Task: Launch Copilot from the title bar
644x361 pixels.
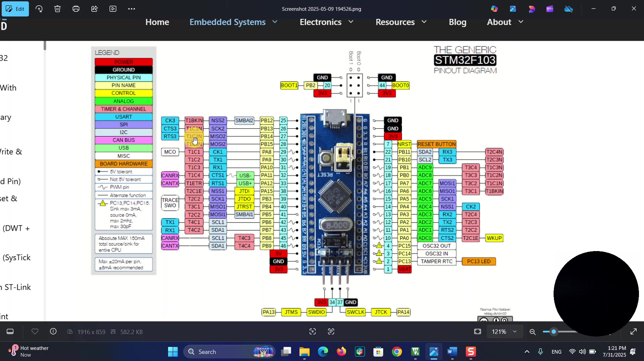Action: (x=494, y=9)
